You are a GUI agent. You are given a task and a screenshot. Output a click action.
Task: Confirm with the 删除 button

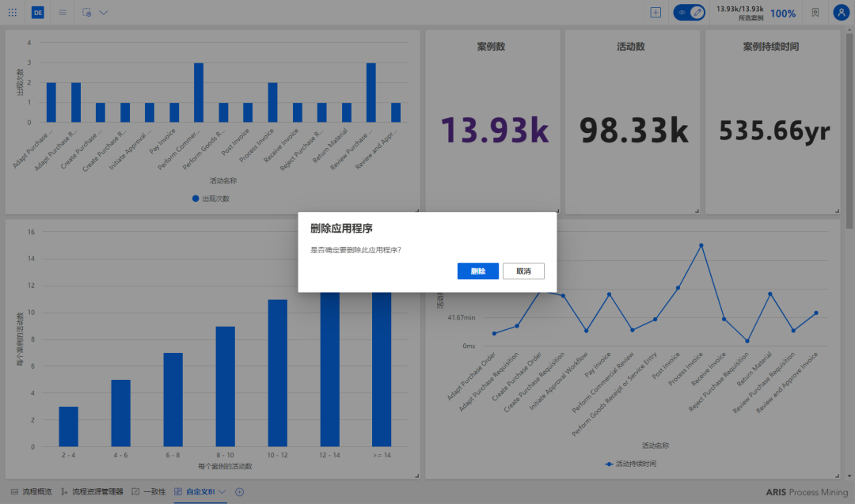pos(477,271)
